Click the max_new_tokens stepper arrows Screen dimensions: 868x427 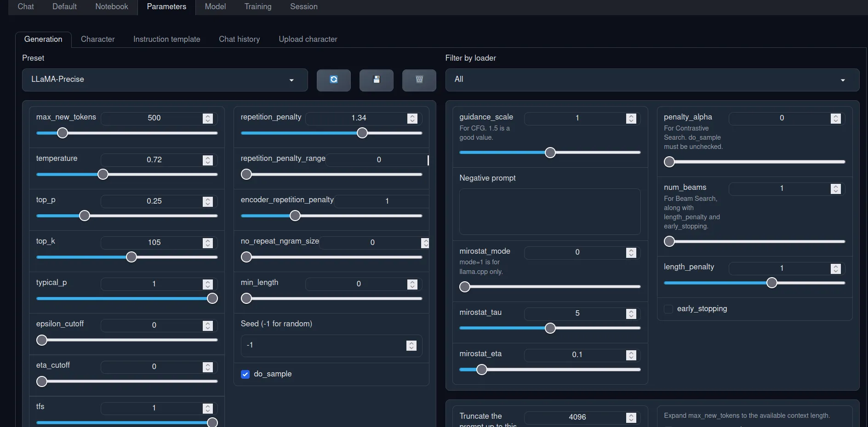(208, 119)
